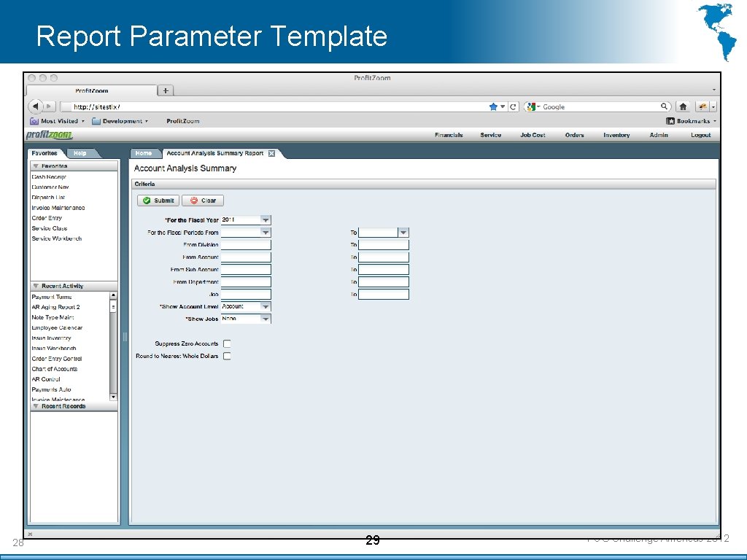The image size is (747, 560).
Task: Toggle Suppress Zero Accounts checkbox
Action: tap(227, 344)
